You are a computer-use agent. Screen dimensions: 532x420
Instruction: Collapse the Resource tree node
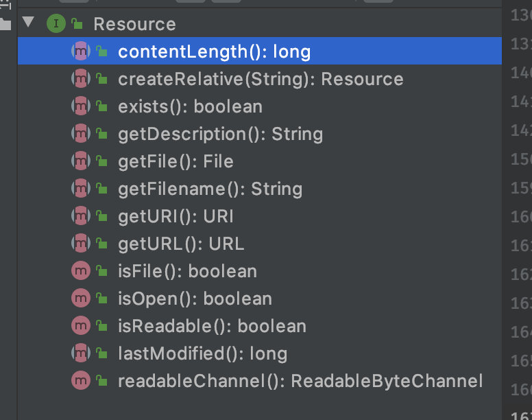[28, 23]
